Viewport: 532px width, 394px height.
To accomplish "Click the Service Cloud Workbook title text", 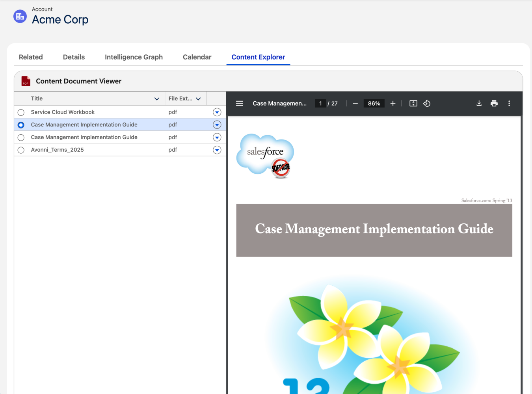I will click(63, 112).
